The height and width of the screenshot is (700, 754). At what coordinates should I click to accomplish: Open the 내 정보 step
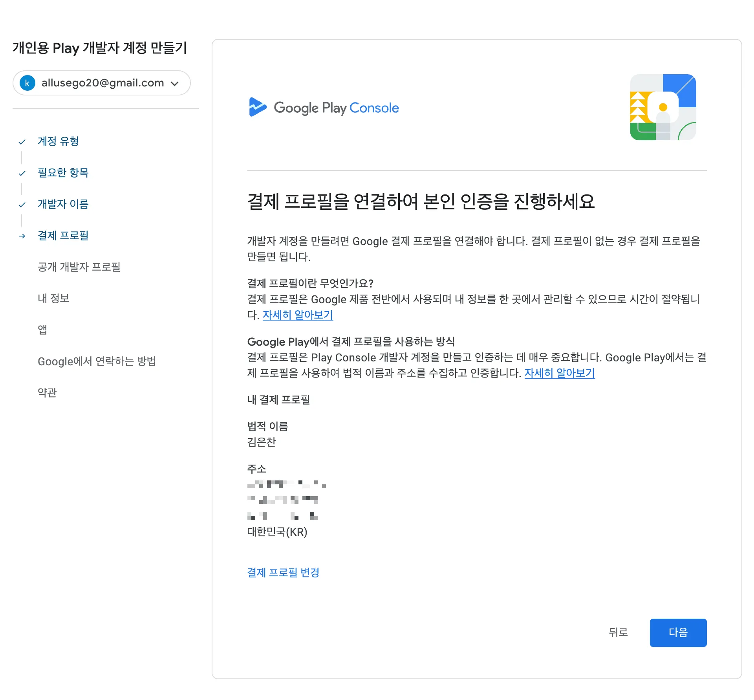pos(53,299)
